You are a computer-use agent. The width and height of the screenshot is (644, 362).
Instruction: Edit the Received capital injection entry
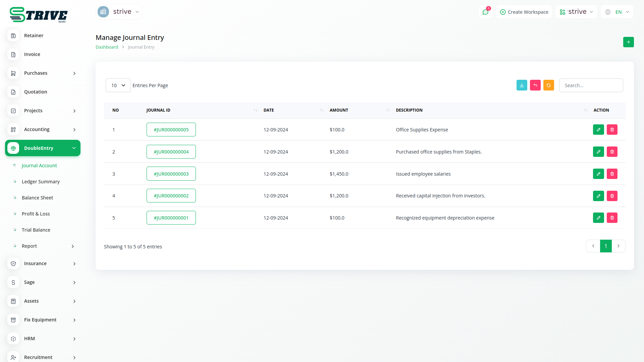[598, 196]
